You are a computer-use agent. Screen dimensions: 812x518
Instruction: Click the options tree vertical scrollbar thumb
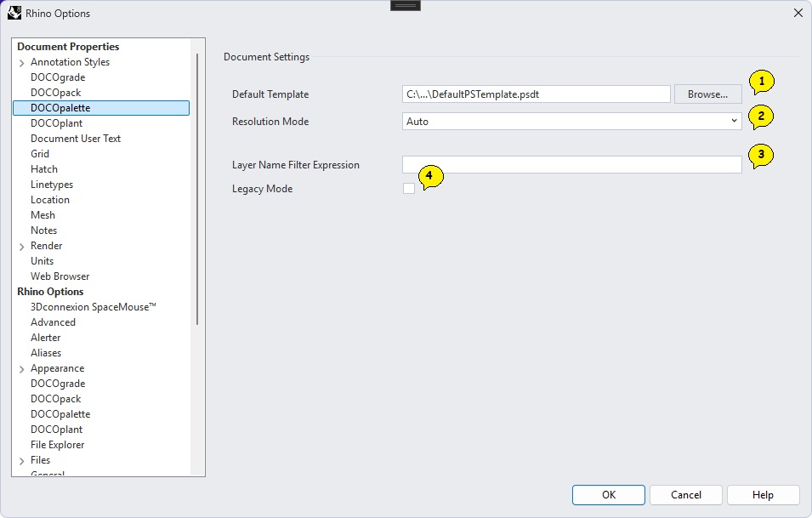pos(197,189)
